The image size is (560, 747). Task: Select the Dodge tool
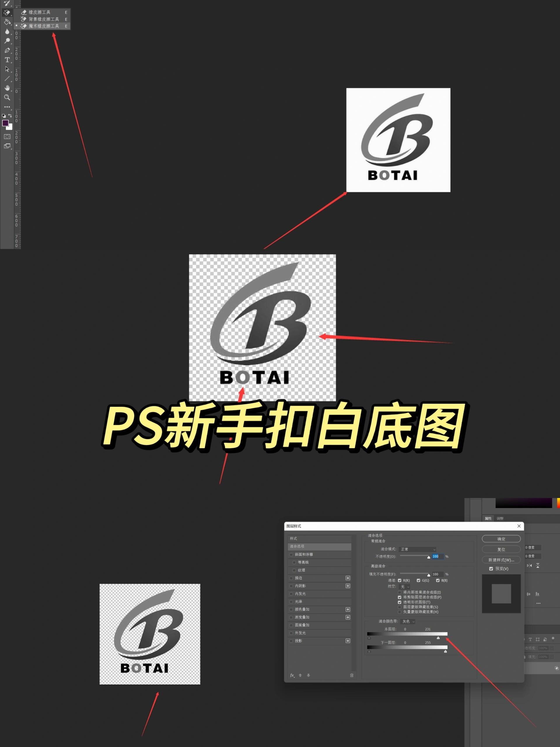pos(7,41)
